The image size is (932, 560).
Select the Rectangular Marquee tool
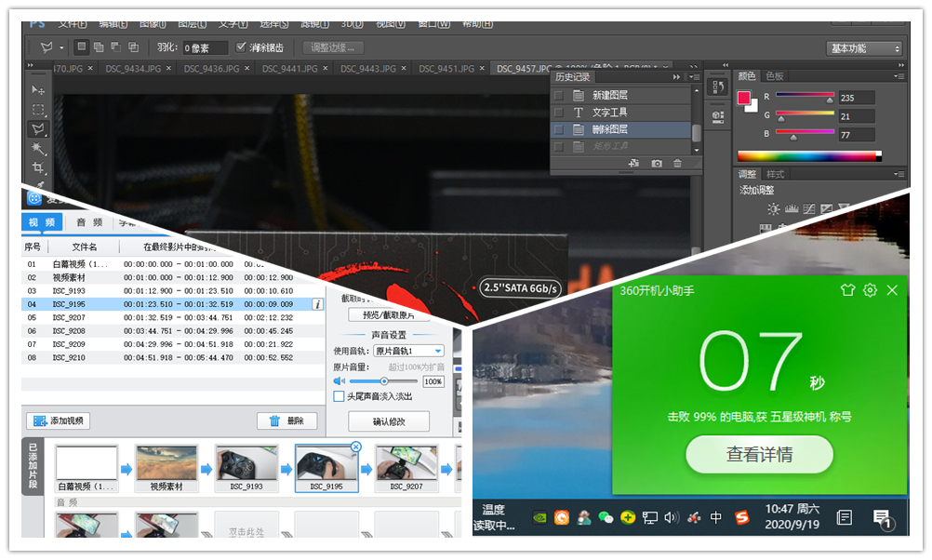[38, 110]
